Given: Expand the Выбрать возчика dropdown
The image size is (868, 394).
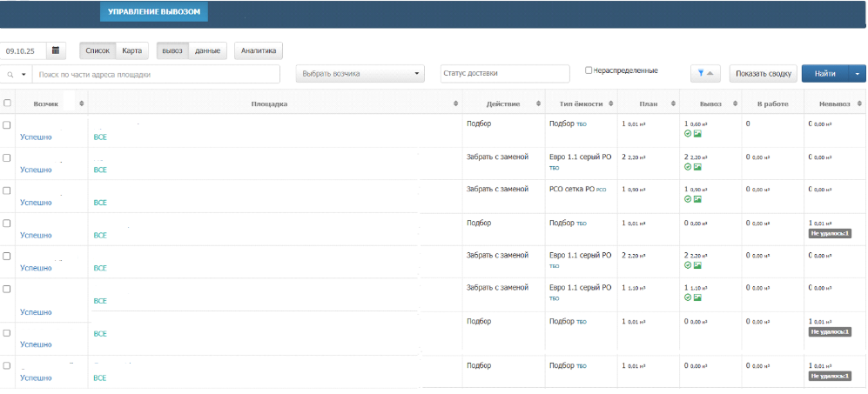Looking at the screenshot, I should coord(360,74).
